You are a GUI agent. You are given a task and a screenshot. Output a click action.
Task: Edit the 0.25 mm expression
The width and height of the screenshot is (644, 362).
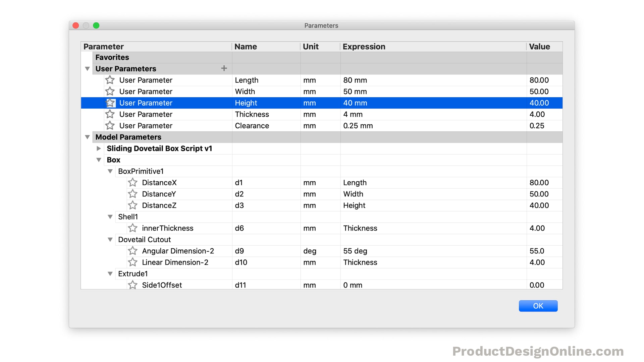(x=433, y=126)
